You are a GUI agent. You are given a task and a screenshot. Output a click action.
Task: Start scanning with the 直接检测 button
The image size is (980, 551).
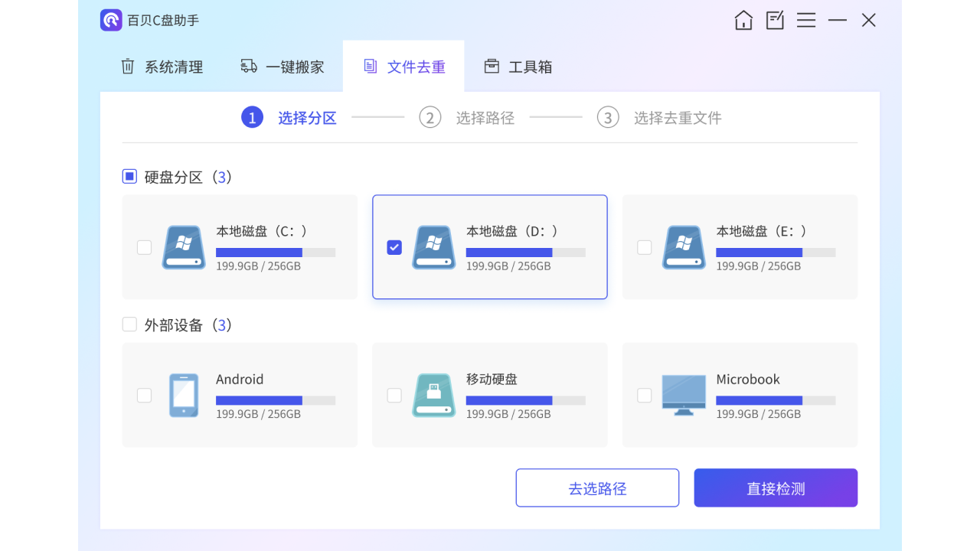click(776, 487)
